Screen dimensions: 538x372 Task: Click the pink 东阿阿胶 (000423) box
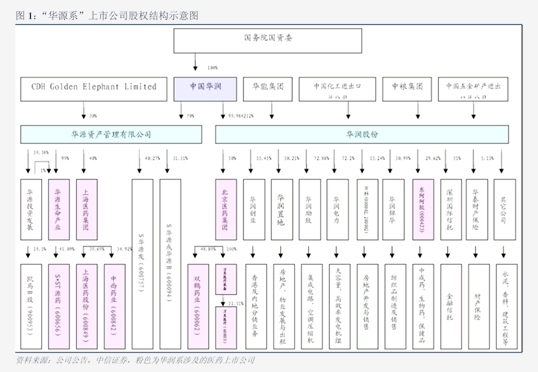point(423,209)
